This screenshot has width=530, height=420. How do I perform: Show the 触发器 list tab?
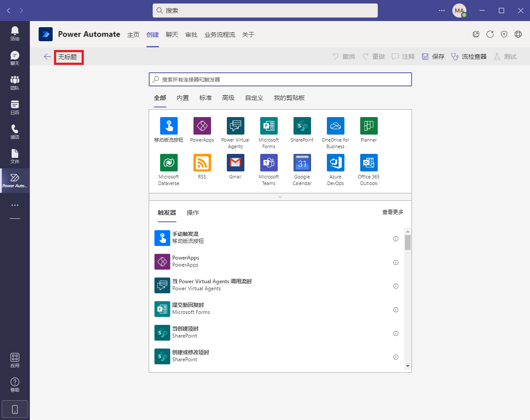(x=167, y=213)
